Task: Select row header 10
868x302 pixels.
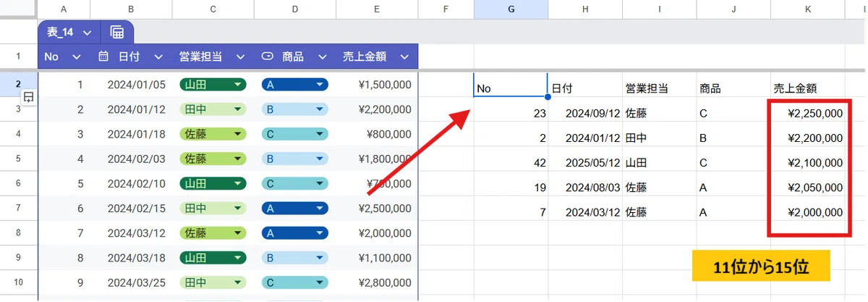Action: (19, 282)
